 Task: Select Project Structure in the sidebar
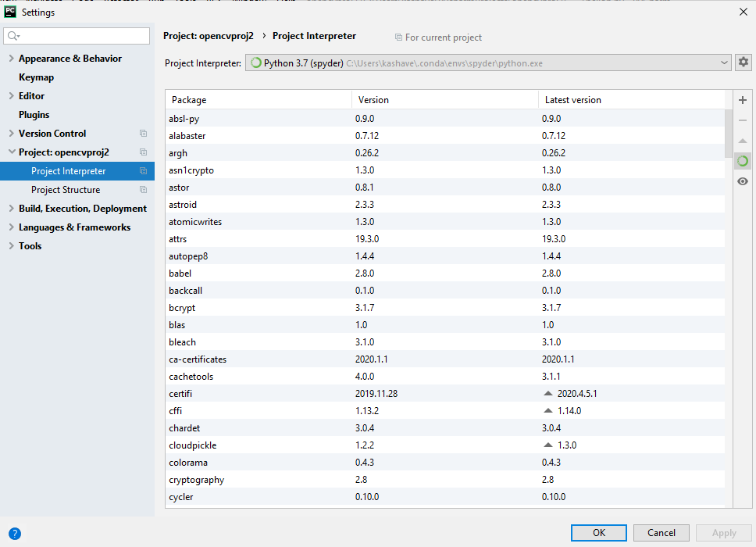[66, 190]
